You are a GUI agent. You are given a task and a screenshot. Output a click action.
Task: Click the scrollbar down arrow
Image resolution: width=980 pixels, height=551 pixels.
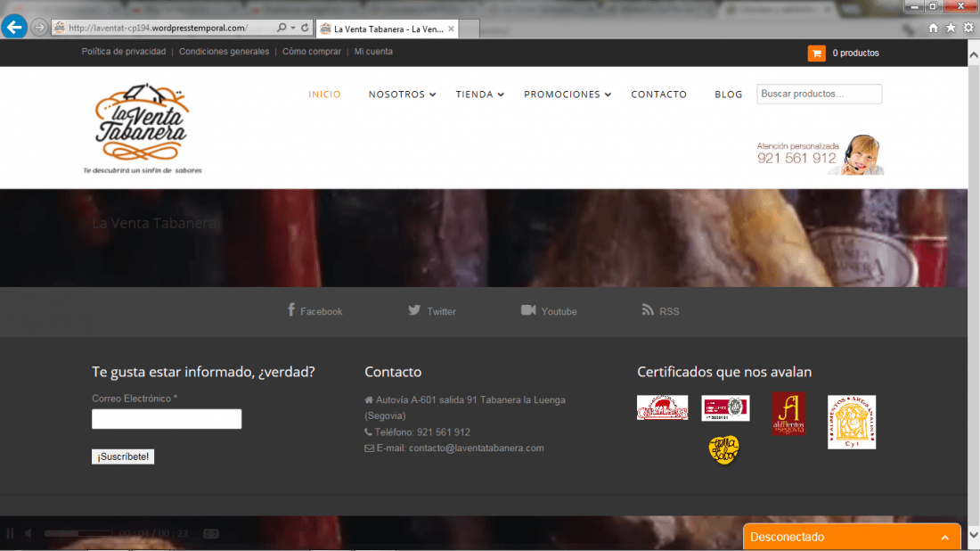973,535
